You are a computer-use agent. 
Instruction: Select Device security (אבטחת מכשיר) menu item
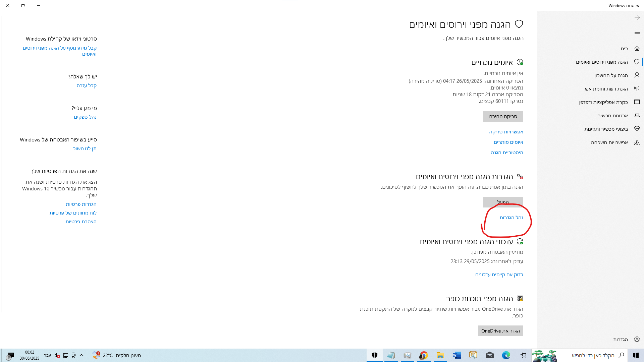pos(612,116)
